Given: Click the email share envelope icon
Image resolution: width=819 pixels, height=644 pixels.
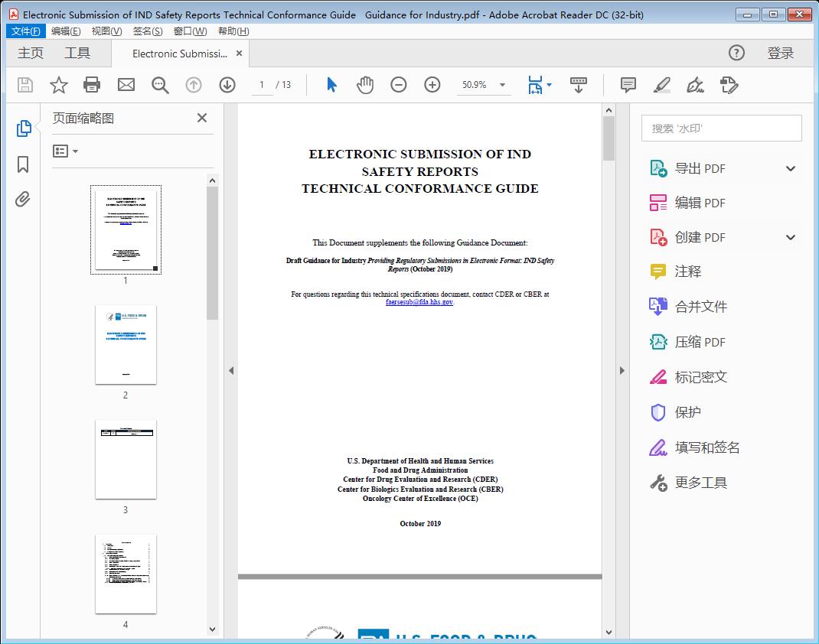Looking at the screenshot, I should click(126, 85).
